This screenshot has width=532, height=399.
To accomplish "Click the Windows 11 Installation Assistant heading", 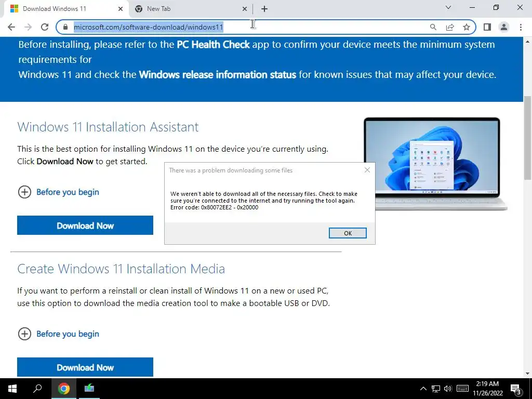I will (x=108, y=127).
